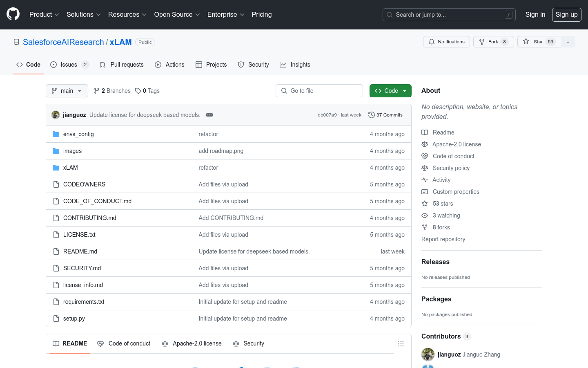Switch to the Insights tab
Screen dimensions: 588x368
(x=295, y=65)
